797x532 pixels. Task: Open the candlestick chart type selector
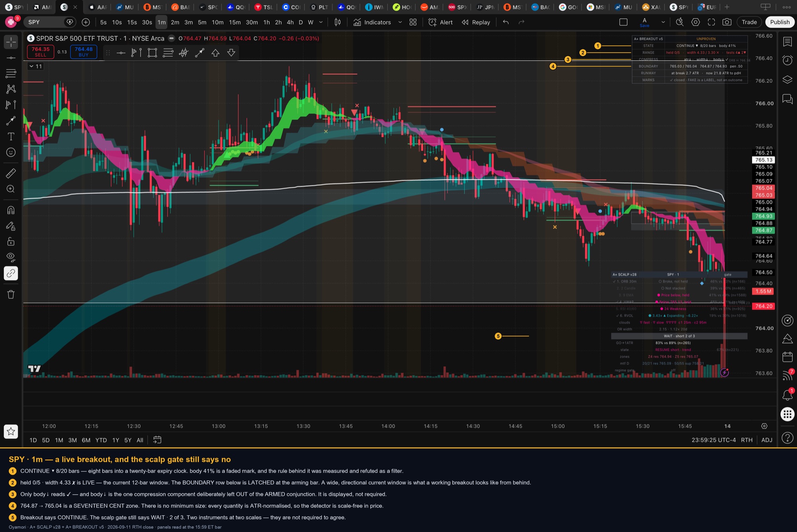(338, 22)
